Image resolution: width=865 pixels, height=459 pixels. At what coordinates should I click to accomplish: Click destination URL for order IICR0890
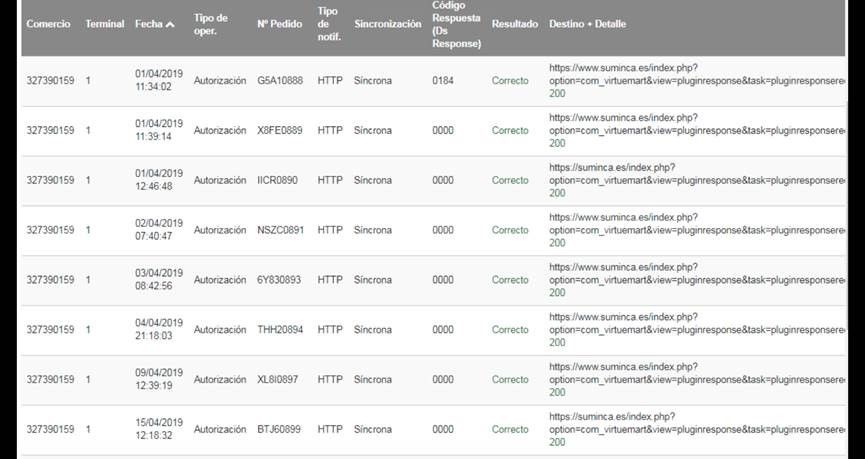tap(697, 174)
